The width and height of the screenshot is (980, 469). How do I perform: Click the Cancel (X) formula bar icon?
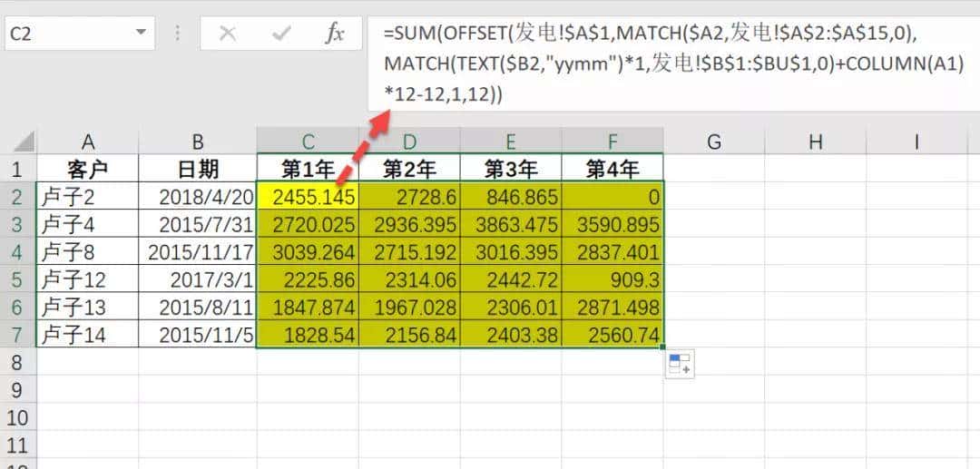click(228, 34)
